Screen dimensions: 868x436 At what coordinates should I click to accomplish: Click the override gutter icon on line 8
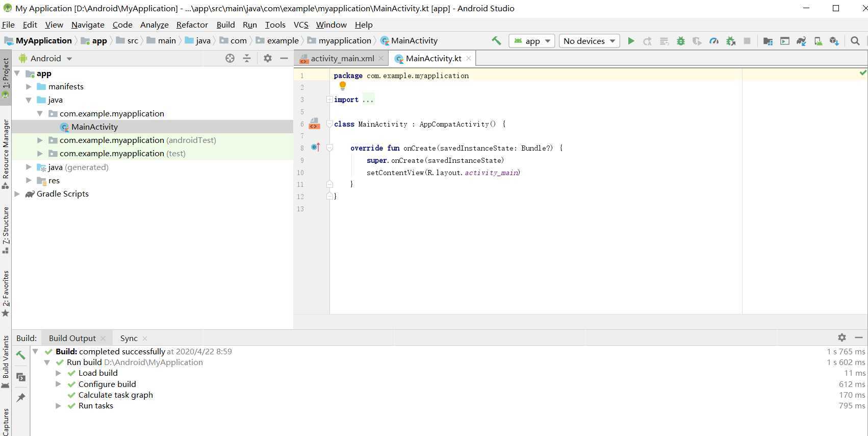tap(316, 148)
